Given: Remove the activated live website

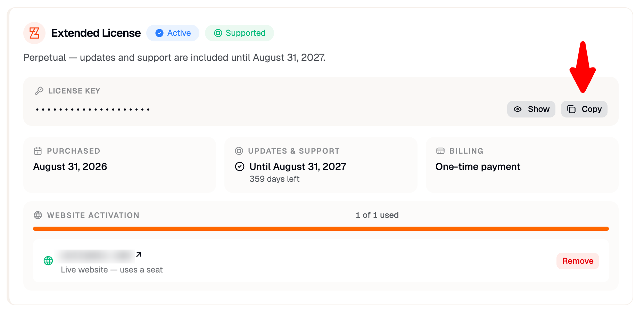Looking at the screenshot, I should (x=578, y=261).
